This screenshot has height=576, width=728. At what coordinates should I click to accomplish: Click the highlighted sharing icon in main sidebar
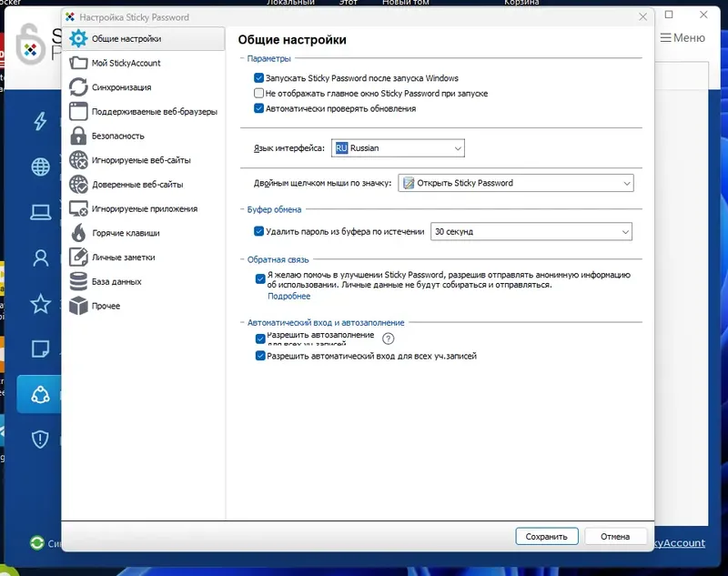tap(39, 395)
